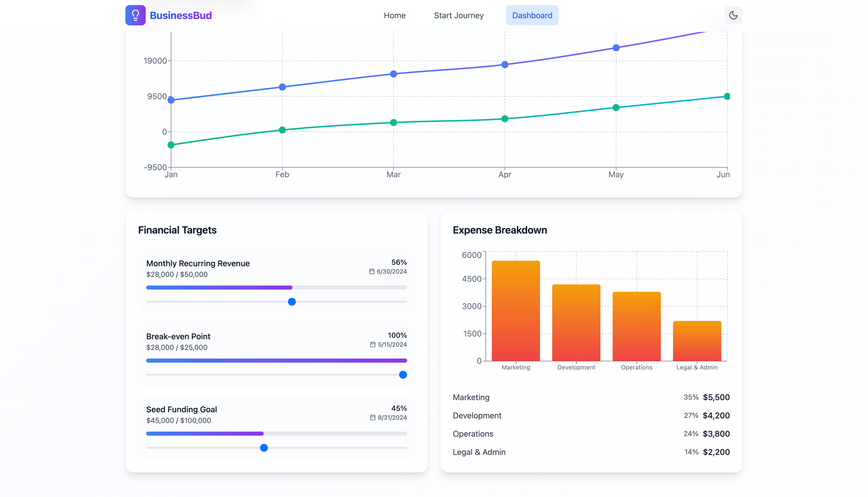Click Seed Funding Goal slider handle
This screenshot has width=868, height=497.
pos(264,448)
